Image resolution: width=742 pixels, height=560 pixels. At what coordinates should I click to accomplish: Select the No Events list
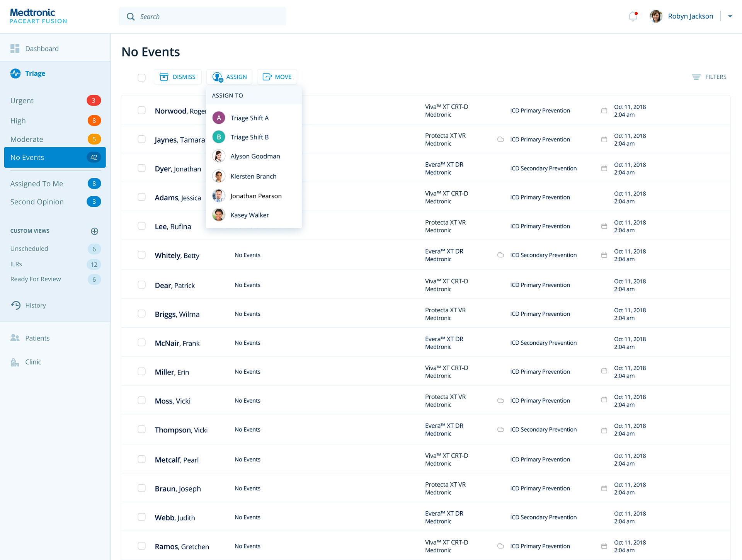(55, 157)
